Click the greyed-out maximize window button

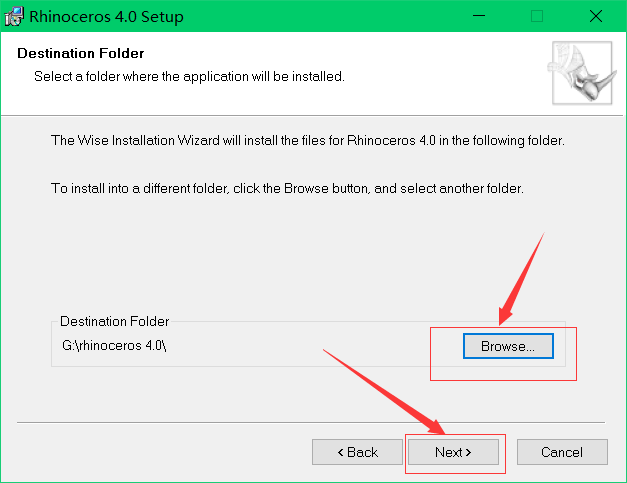click(x=537, y=17)
